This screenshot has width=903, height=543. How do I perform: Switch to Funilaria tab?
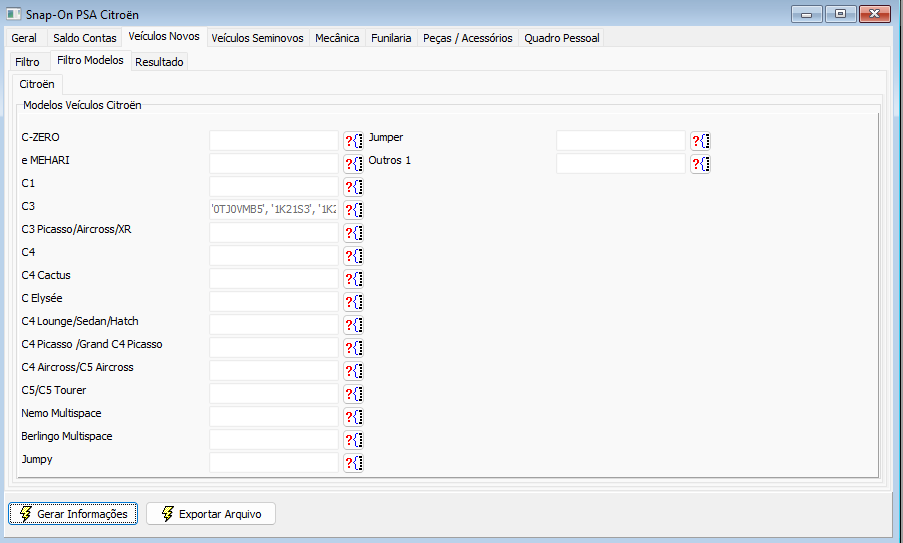pos(391,38)
